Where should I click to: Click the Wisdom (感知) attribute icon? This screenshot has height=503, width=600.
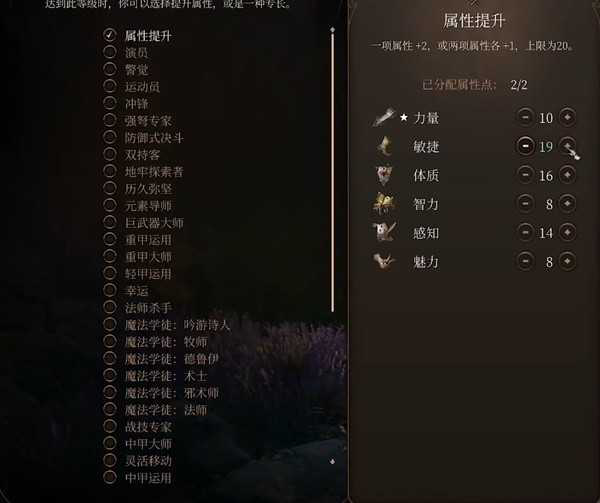[384, 233]
